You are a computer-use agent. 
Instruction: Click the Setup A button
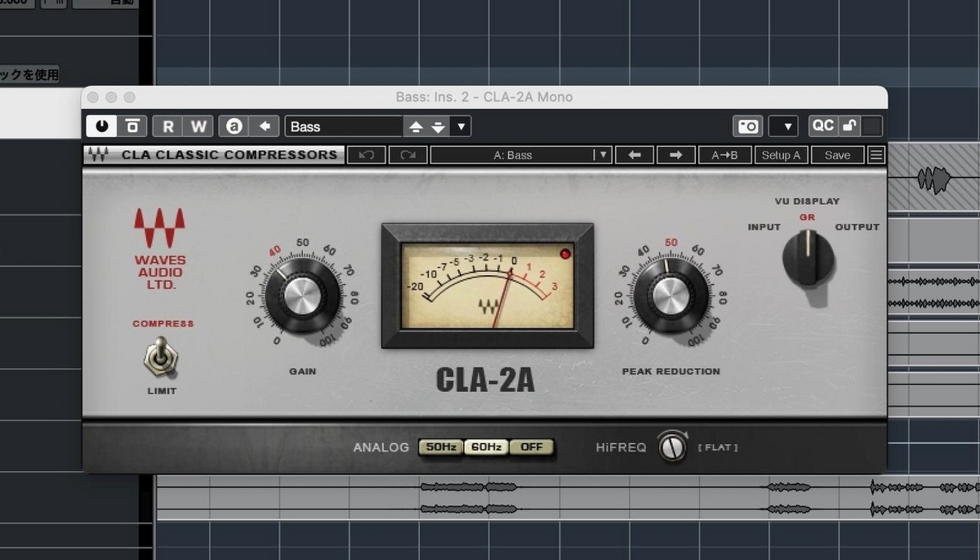[781, 155]
